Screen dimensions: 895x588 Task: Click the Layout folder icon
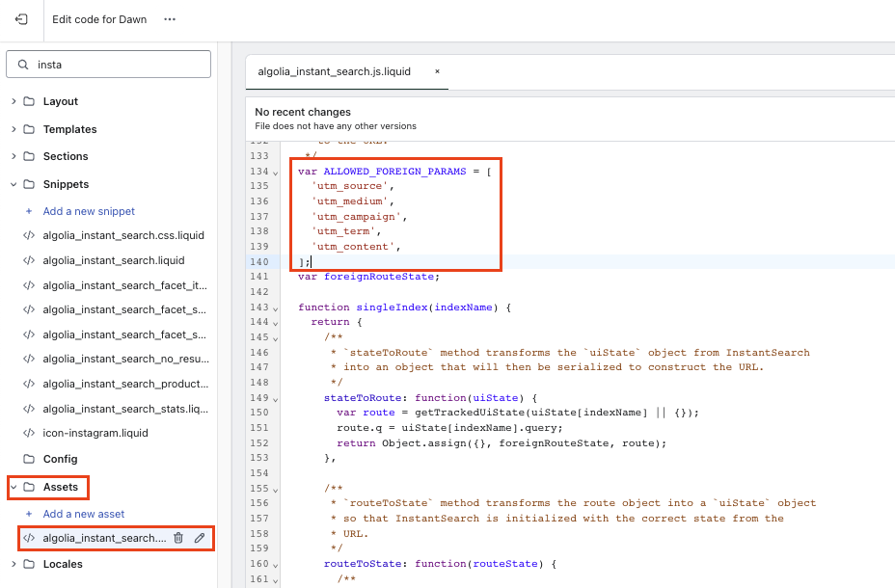tap(29, 101)
